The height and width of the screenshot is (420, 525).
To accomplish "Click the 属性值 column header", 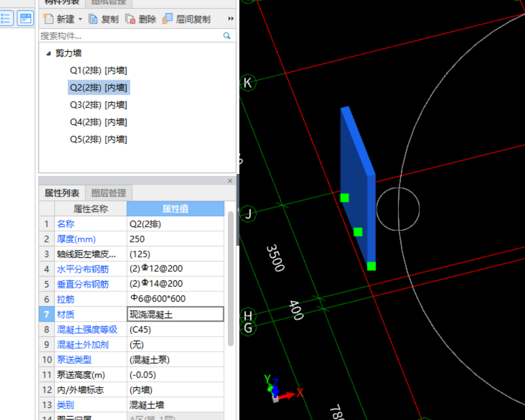I will coord(175,209).
